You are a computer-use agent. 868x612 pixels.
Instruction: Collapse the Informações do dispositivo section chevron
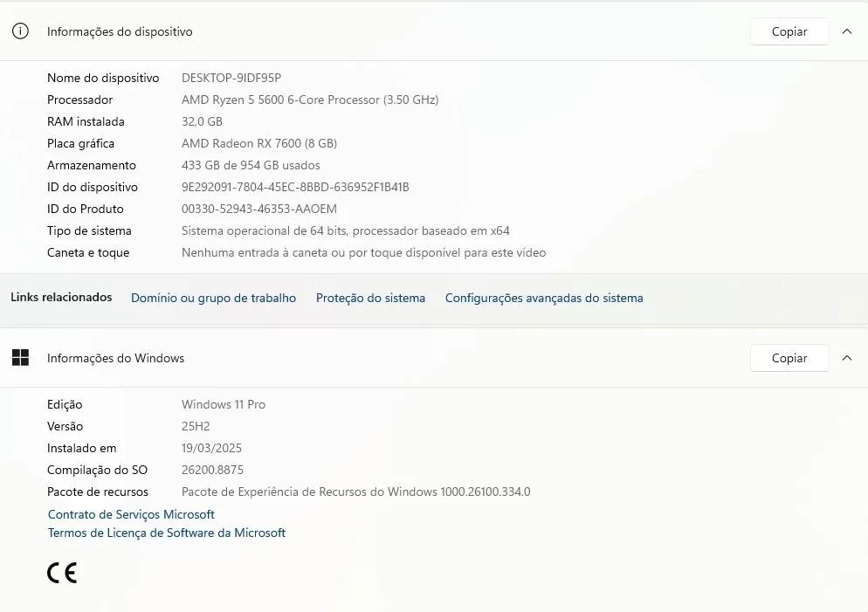click(x=847, y=31)
